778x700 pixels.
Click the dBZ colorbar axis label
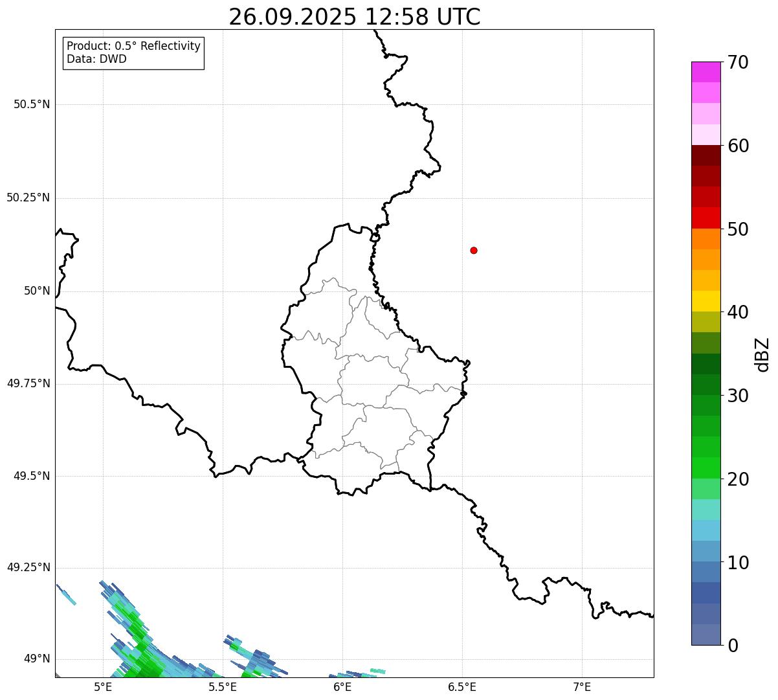click(x=762, y=354)
